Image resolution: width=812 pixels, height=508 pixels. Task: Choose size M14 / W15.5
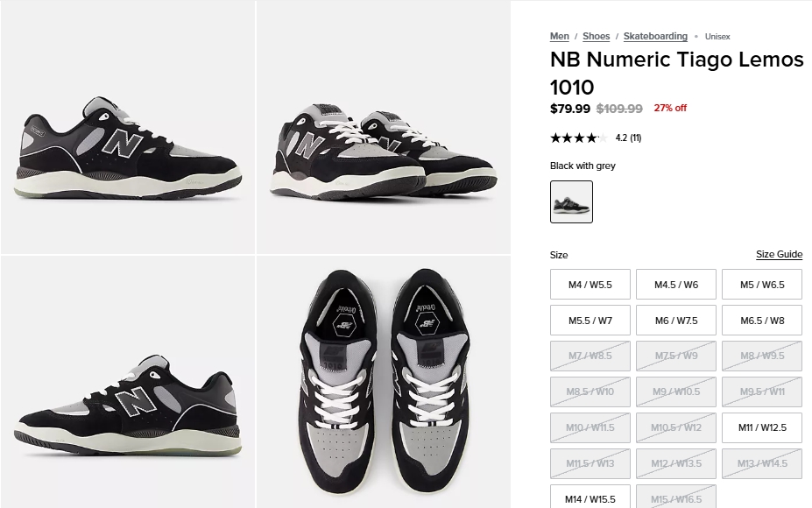(590, 498)
